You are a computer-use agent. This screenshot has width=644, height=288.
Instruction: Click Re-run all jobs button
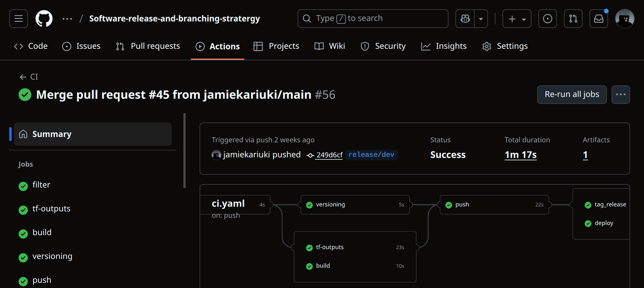point(572,94)
